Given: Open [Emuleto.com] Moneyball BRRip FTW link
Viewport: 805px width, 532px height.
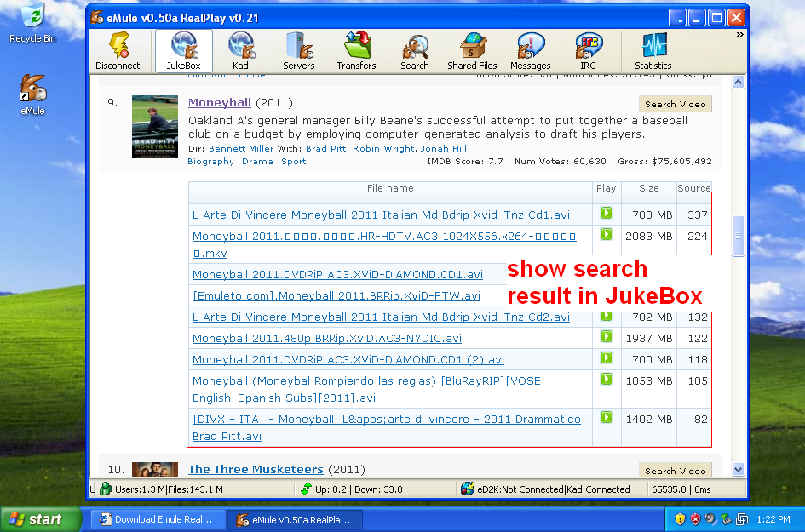Looking at the screenshot, I should pyautogui.click(x=336, y=296).
